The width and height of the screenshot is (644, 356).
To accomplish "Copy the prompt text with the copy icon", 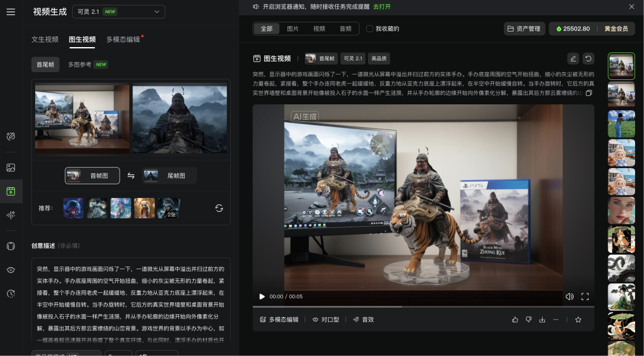I will coord(589,93).
